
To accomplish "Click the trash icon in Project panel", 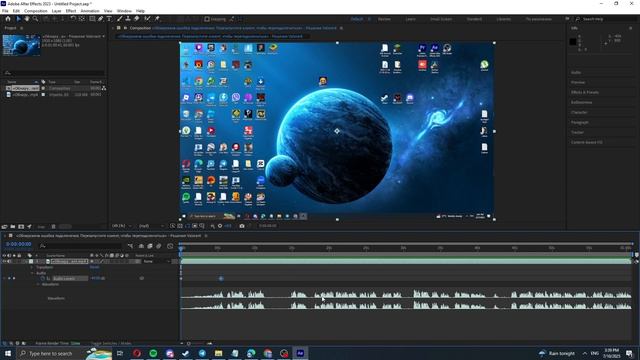I will point(53,227).
